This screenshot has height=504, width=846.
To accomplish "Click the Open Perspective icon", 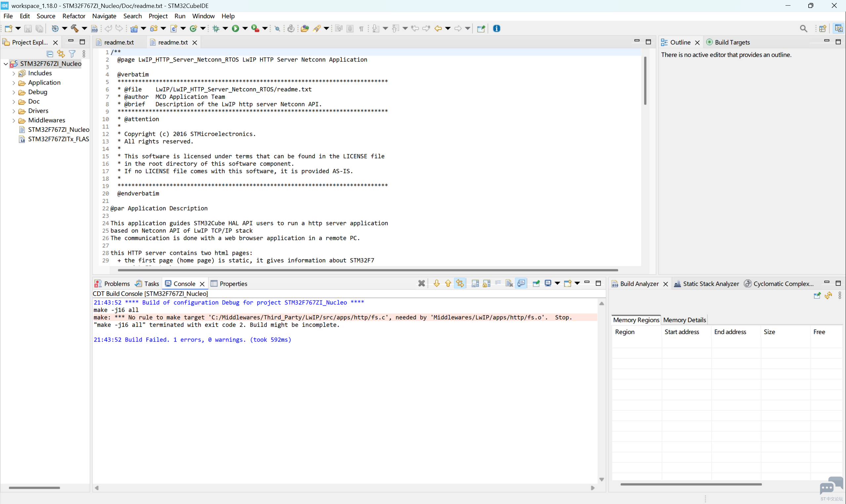I will [x=823, y=28].
